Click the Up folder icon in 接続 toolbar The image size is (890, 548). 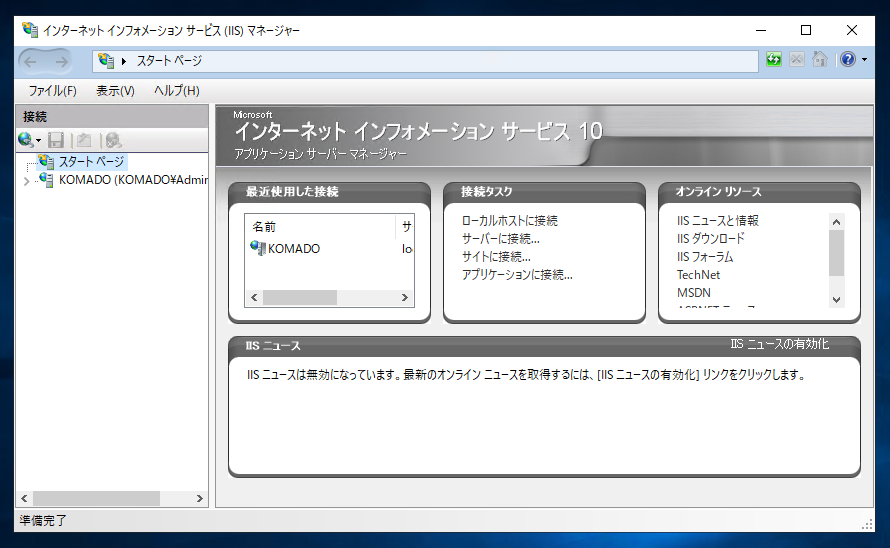(x=85, y=140)
